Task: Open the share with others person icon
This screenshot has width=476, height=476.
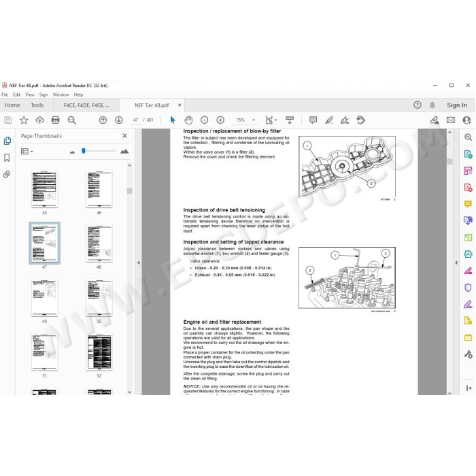Action: [x=466, y=120]
